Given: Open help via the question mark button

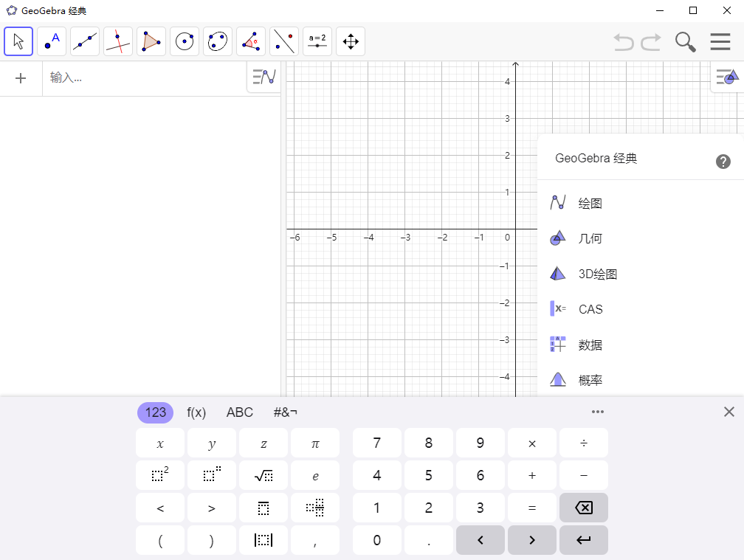Looking at the screenshot, I should coord(723,161).
